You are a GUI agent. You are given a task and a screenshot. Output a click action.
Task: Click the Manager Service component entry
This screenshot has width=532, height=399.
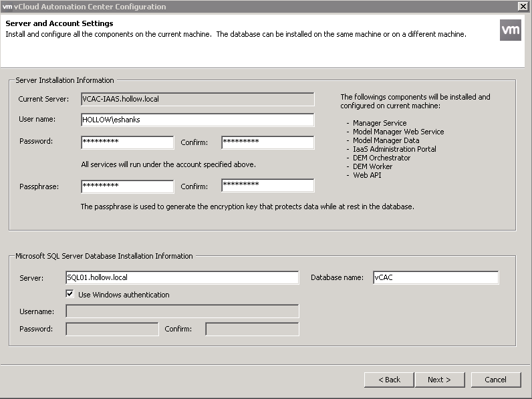tap(380, 123)
